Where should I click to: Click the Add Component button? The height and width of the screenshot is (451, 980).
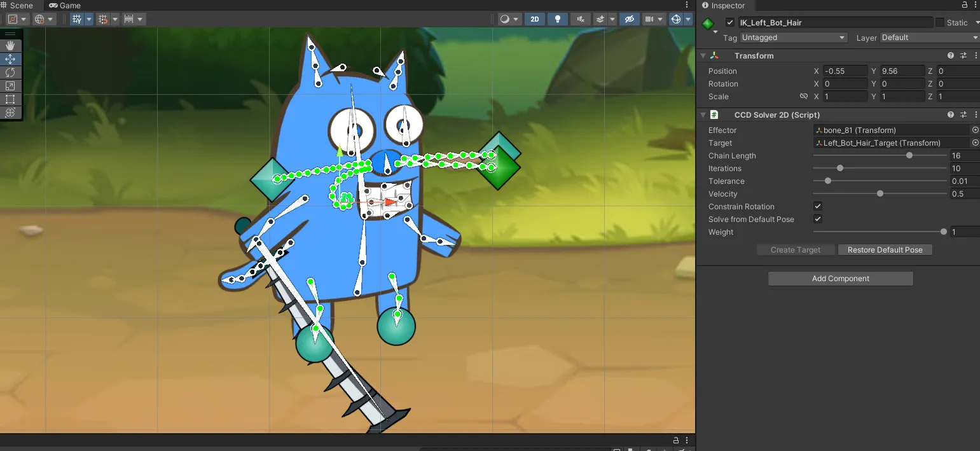tap(840, 279)
